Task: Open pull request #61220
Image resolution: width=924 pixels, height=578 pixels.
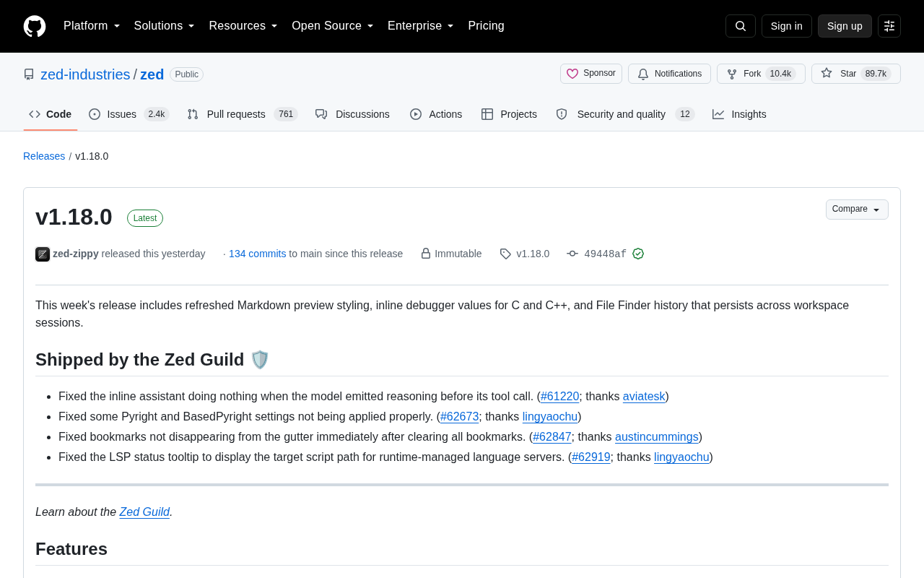Action: (x=560, y=397)
